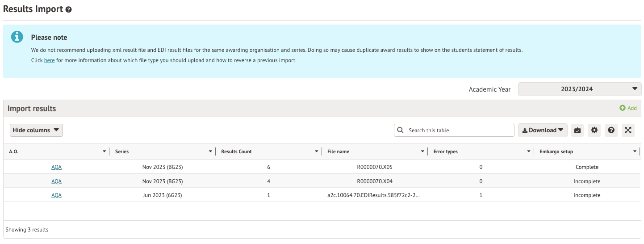This screenshot has width=644, height=244.
Task: Open table settings gear icon
Action: click(594, 130)
